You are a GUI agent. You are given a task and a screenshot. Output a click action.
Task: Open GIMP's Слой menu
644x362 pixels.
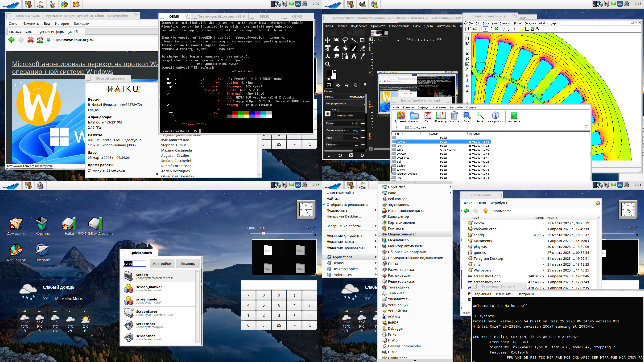click(417, 26)
